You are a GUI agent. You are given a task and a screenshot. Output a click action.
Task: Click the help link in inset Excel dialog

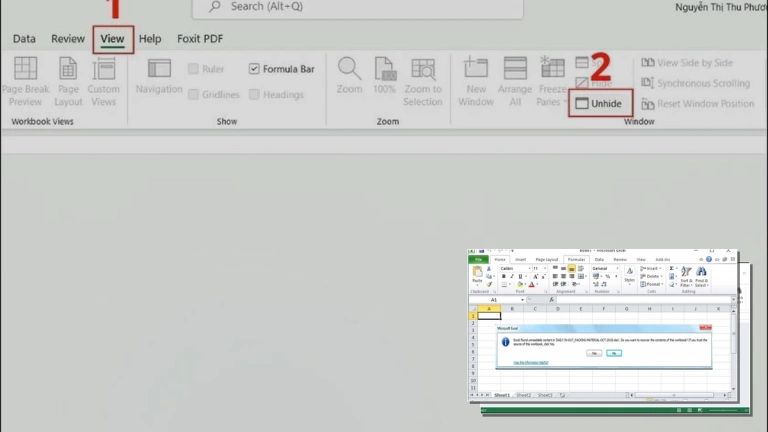(x=531, y=362)
